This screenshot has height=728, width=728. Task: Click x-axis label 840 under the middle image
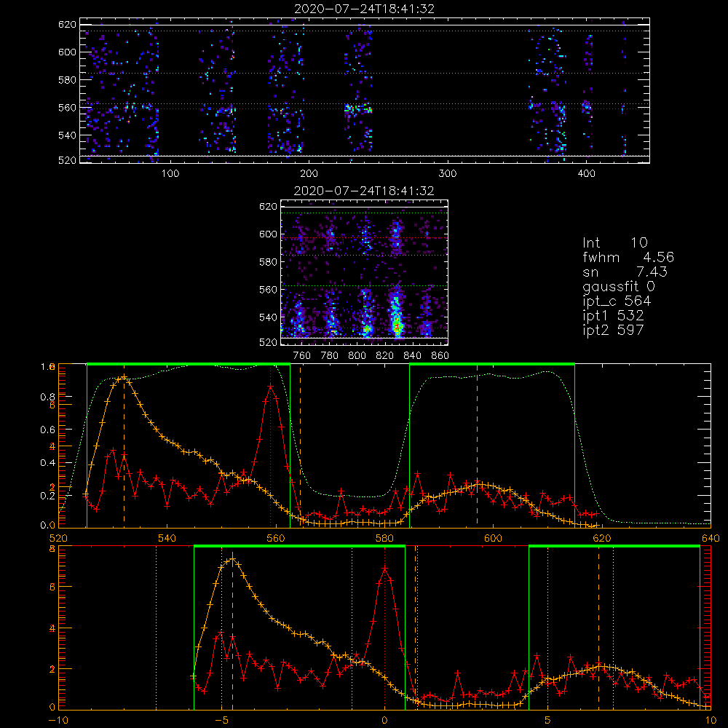tap(413, 356)
